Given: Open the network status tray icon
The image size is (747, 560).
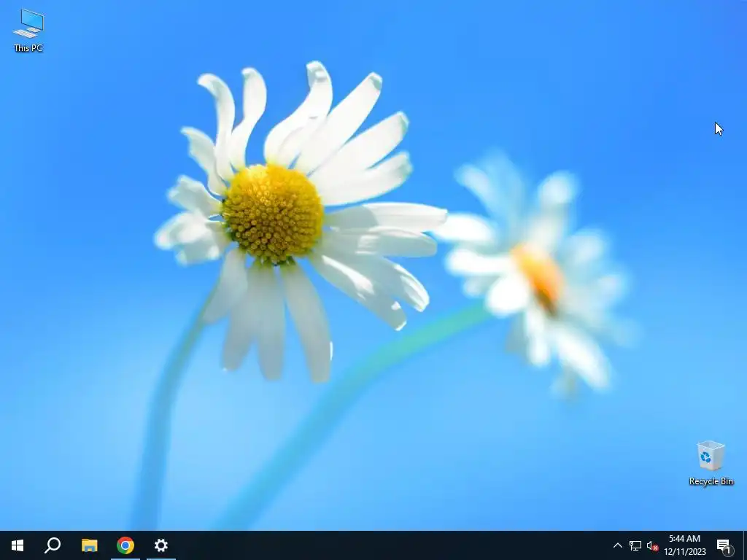Looking at the screenshot, I should [x=635, y=545].
